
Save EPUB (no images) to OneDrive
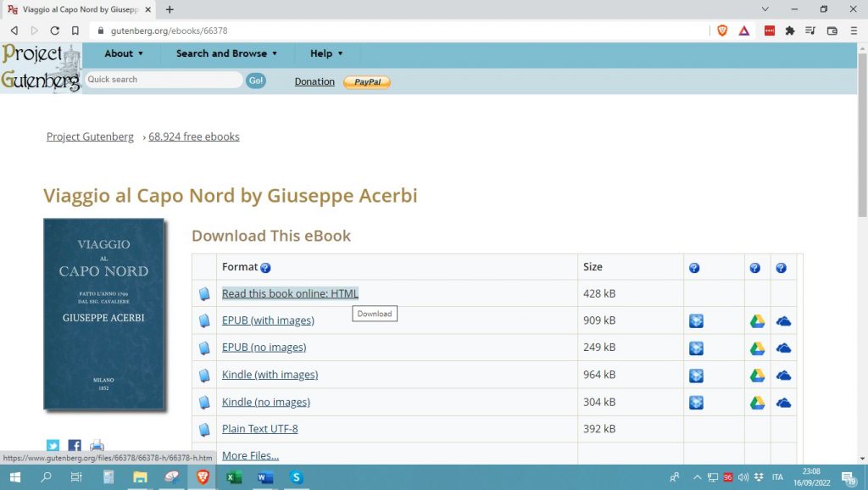tap(783, 348)
